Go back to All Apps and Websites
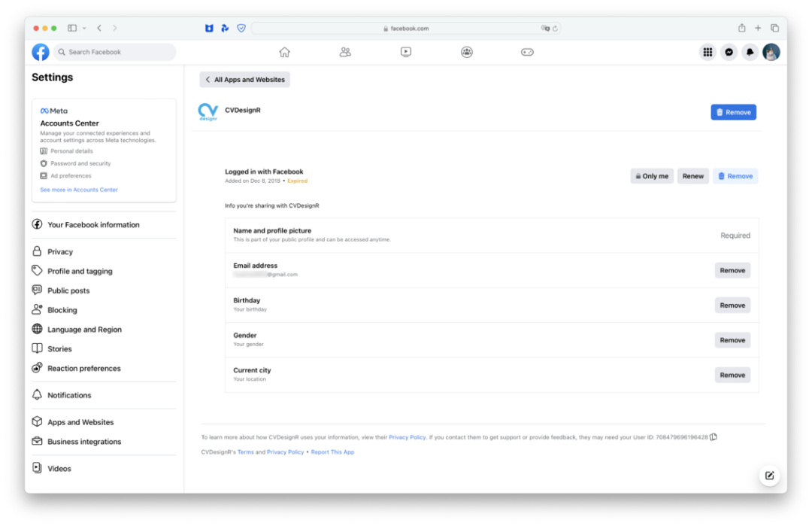Image resolution: width=812 pixels, height=526 pixels. click(x=245, y=79)
